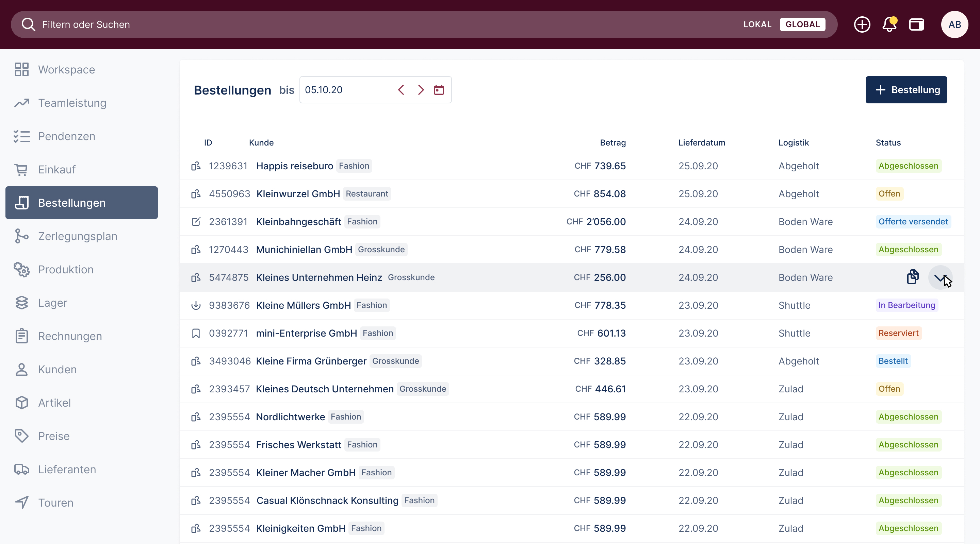Click the Grosskunde tag on Kleine Firma Grünberger
The height and width of the screenshot is (544, 980).
point(395,361)
